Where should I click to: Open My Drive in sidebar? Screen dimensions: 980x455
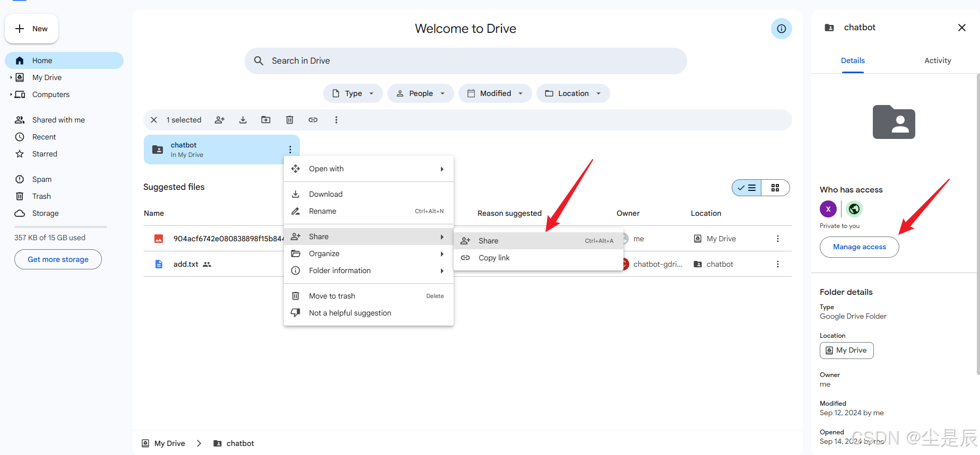coord(47,77)
